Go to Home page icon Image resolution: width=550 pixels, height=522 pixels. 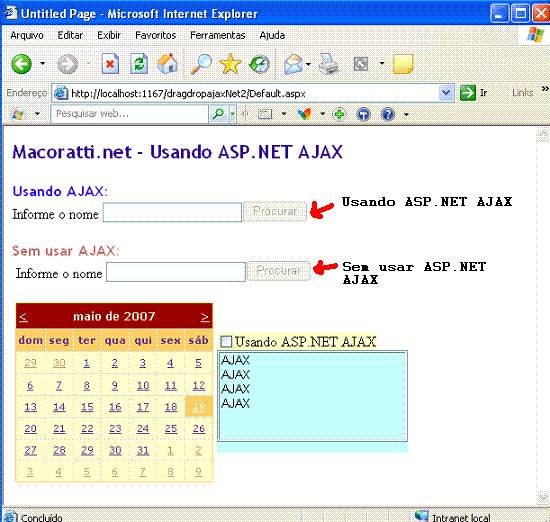(167, 64)
